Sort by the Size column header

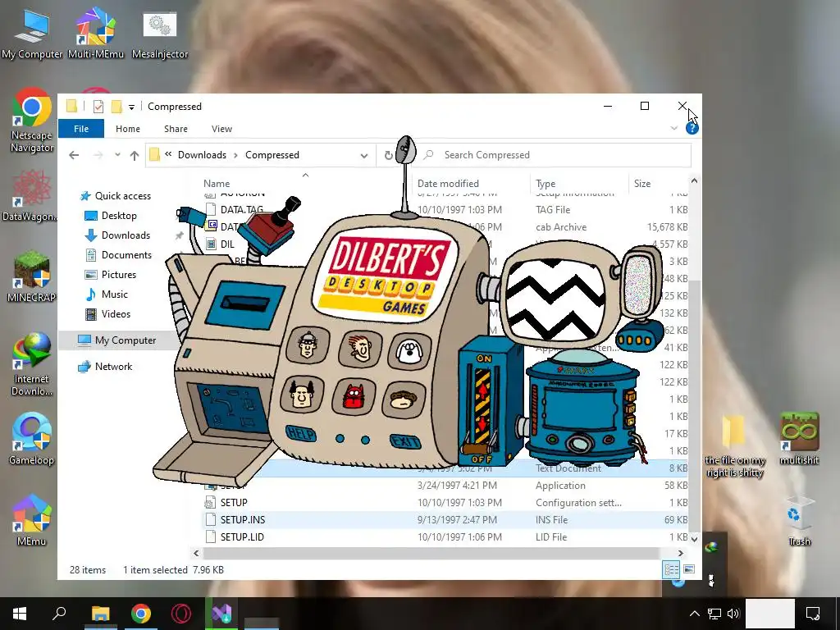tap(642, 183)
